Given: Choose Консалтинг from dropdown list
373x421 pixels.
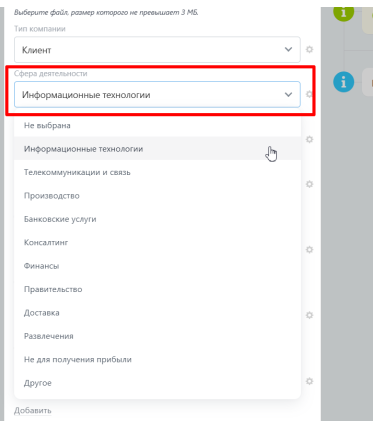Looking at the screenshot, I should 157,242.
